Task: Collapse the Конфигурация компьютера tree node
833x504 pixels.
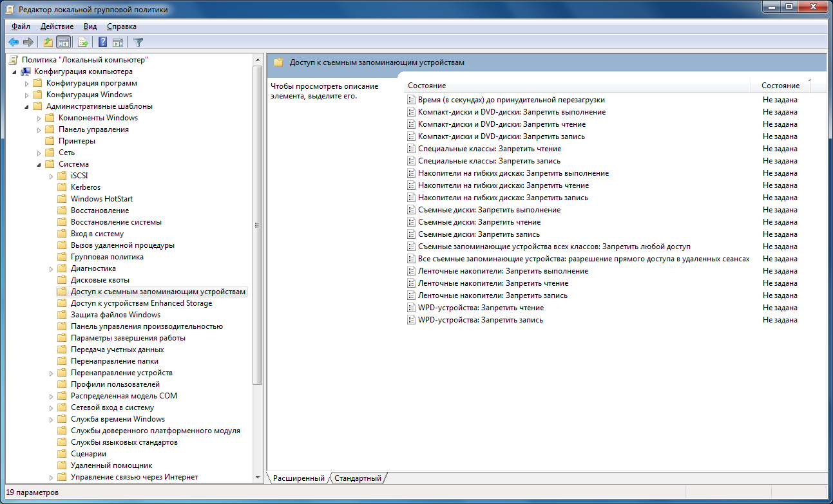Action: click(14, 72)
